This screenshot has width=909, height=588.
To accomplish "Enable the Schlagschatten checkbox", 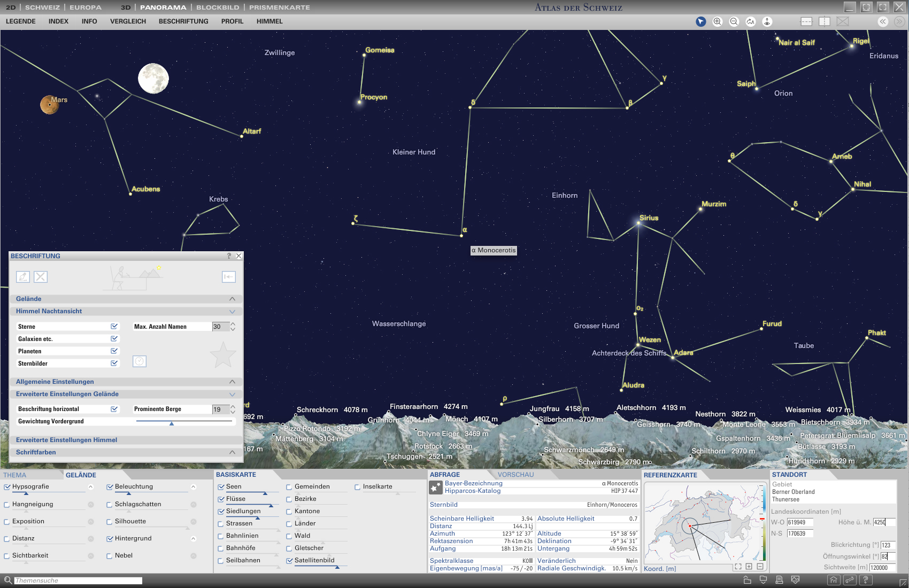I will coord(110,505).
